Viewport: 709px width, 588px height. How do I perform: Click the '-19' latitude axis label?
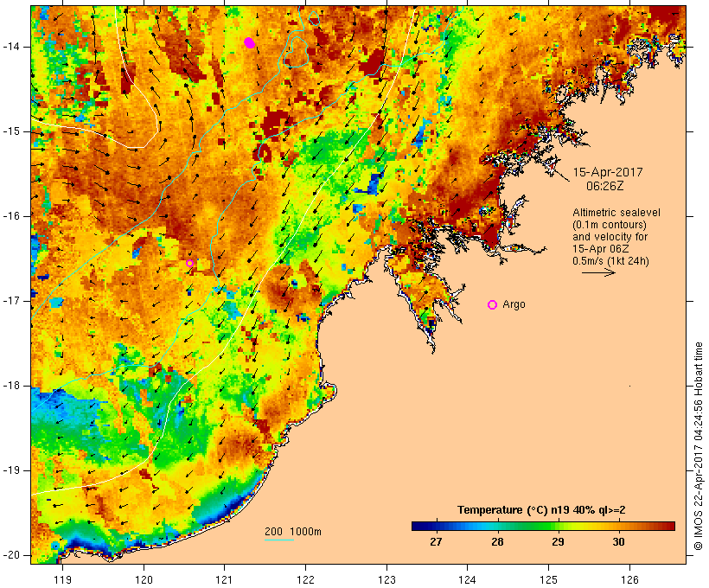click(10, 470)
